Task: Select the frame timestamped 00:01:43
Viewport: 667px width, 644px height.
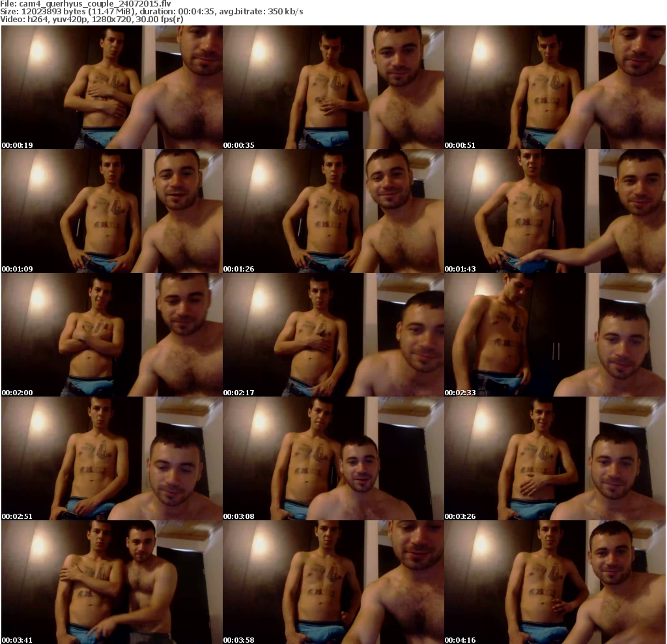Action: [x=555, y=211]
